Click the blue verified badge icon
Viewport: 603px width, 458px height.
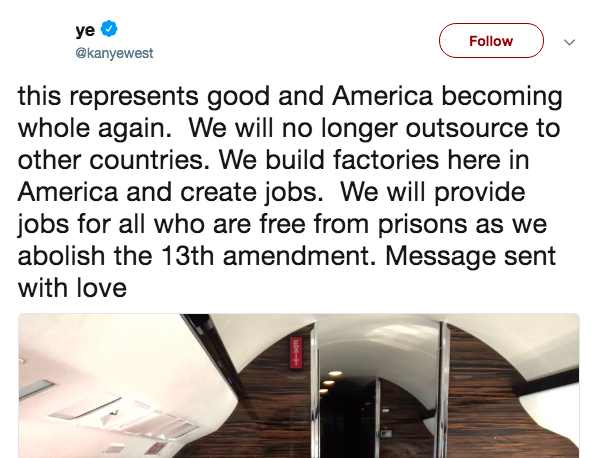109,29
